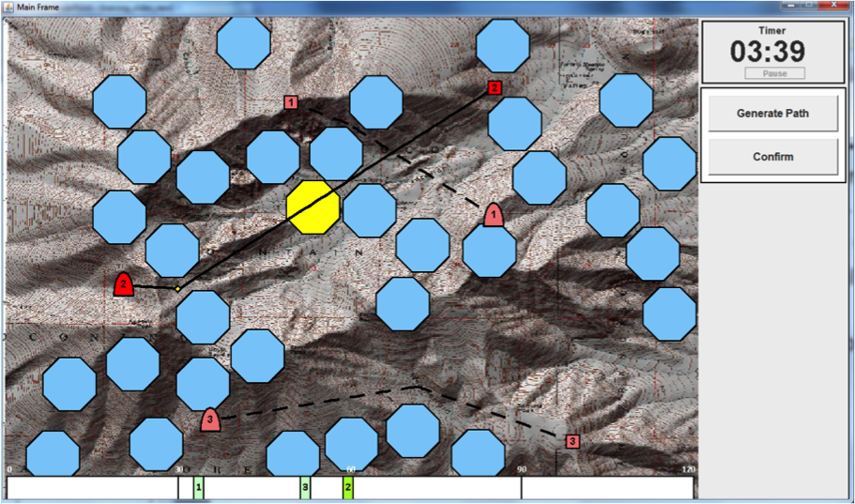Viewport: 855px width, 504px height.
Task: Pause the timer
Action: (773, 73)
